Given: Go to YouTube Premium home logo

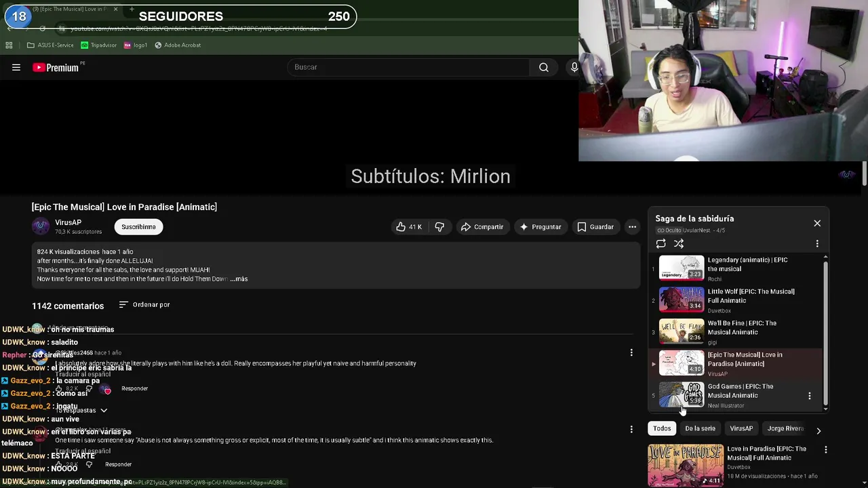Looking at the screenshot, I should click(56, 67).
